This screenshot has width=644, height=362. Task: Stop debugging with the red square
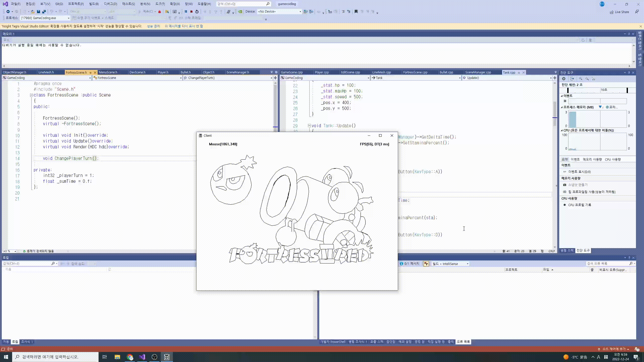[191, 12]
